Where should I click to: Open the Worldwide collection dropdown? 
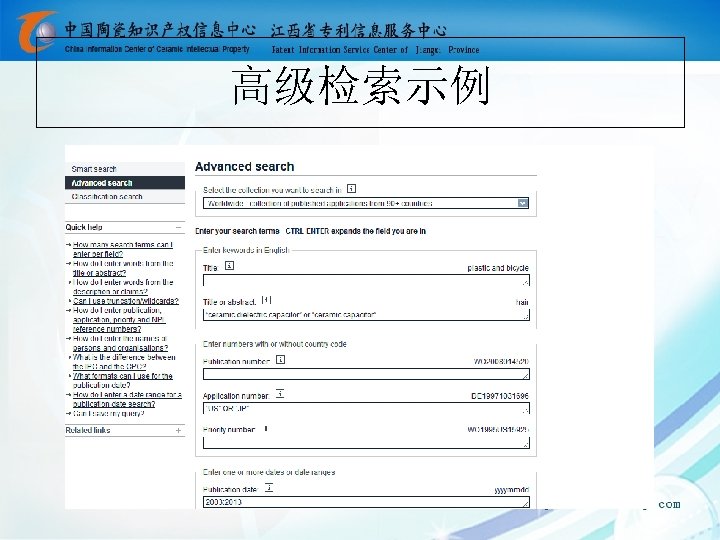[x=366, y=203]
